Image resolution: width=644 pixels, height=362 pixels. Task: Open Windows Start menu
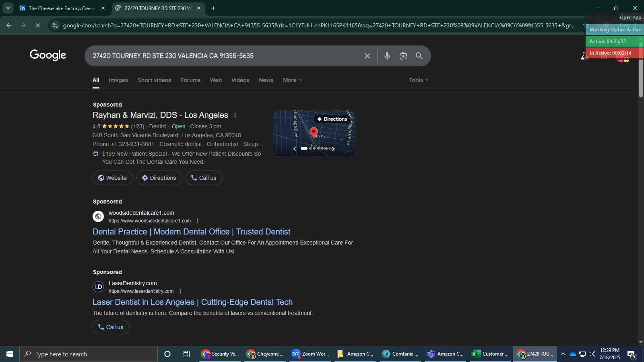10,354
